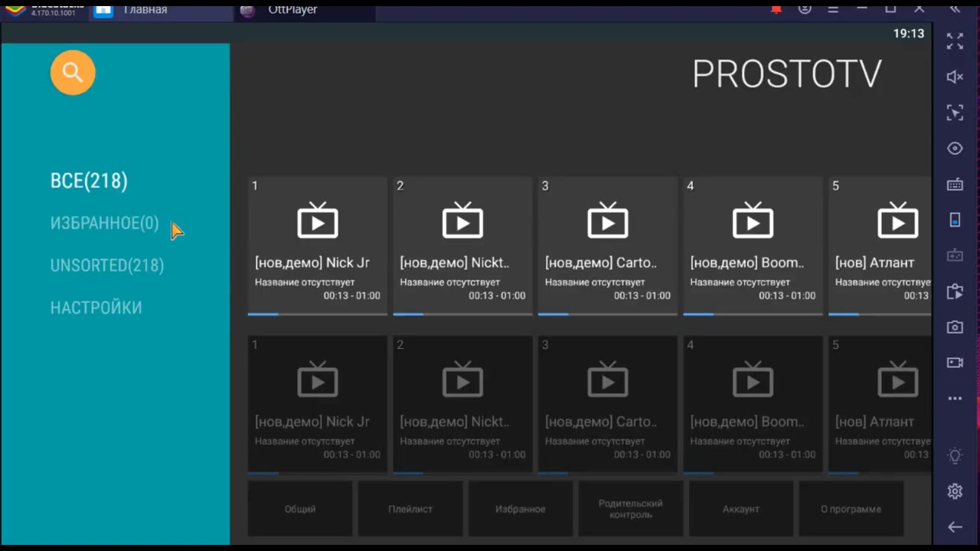The image size is (980, 551).
Task: Start screen recording with video camera icon
Action: 955,362
